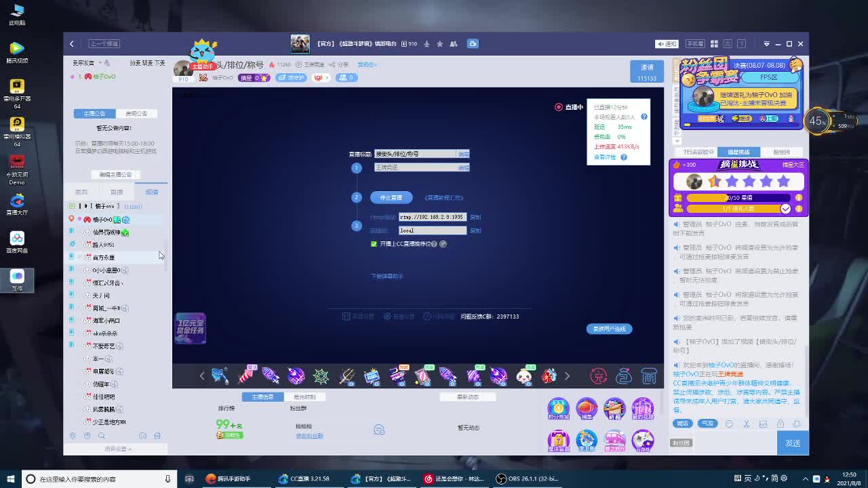This screenshot has width=868, height=488.
Task: Open the money bag icon
Action: [x=624, y=375]
